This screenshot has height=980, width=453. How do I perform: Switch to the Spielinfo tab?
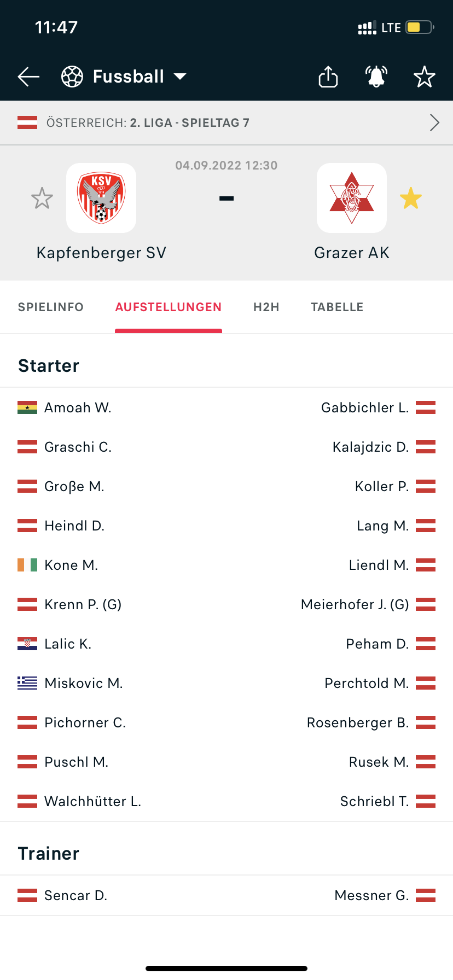(51, 307)
